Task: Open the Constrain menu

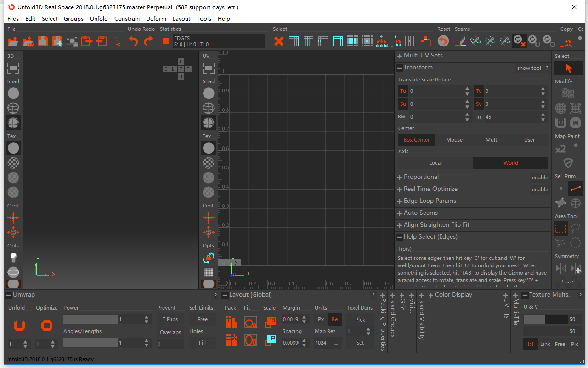Action: (x=127, y=19)
